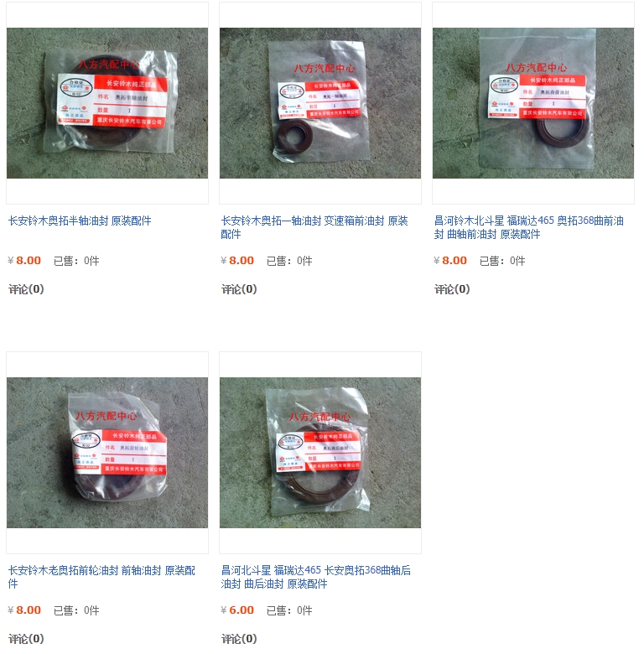Click the 长安铃木奥拓半轴油封 原装配件 title link
The height and width of the screenshot is (654, 644).
[80, 221]
